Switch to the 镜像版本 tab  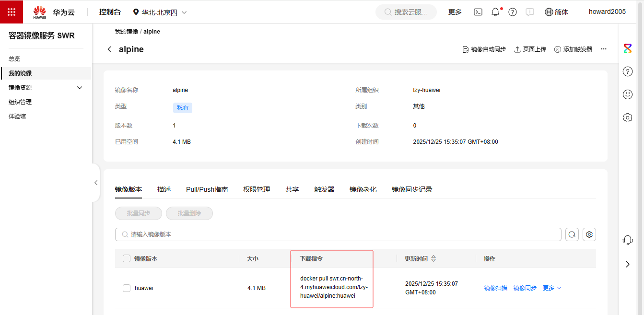point(129,189)
